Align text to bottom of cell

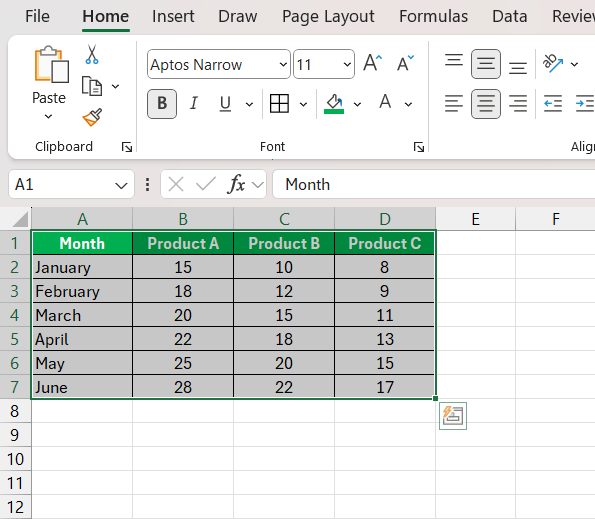[x=518, y=68]
